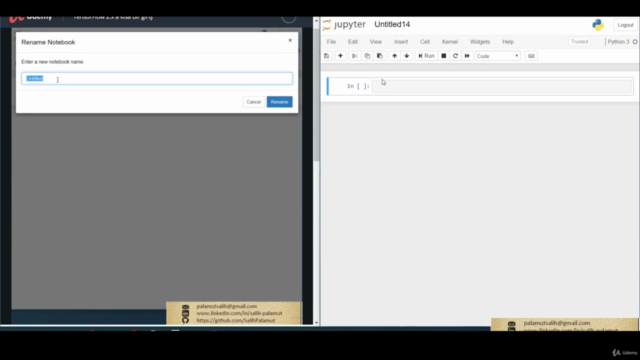Open the Kernel menu in Jupyter
Screen dimensions: 640x360
click(x=450, y=42)
